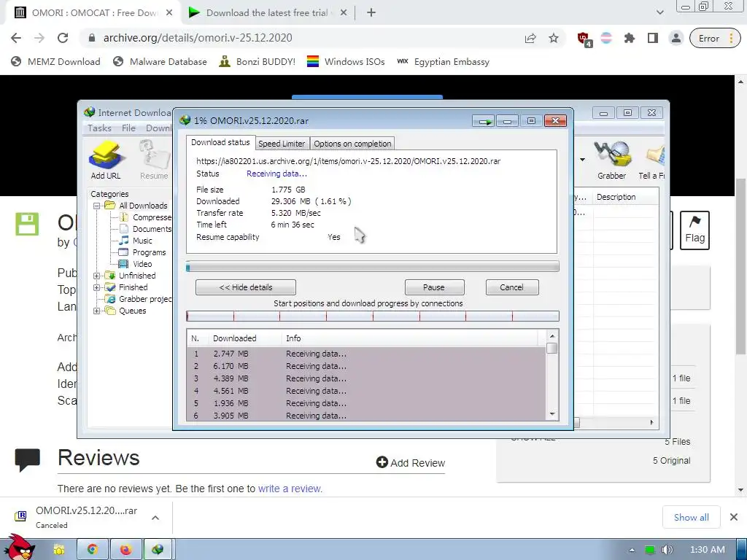This screenshot has height=560, width=747.
Task: Open the Chrome profile avatar
Action: [x=676, y=39]
